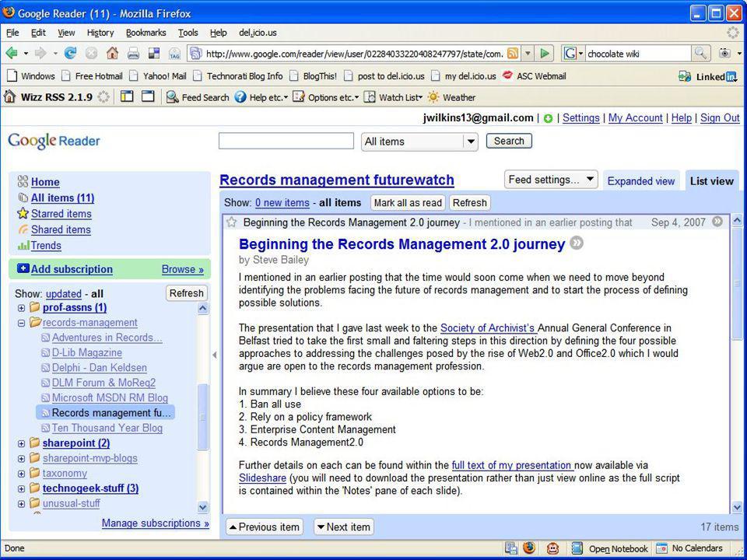Image resolution: width=747 pixels, height=560 pixels.
Task: Click the first Wizz RSS panel layout icon
Action: (x=127, y=96)
